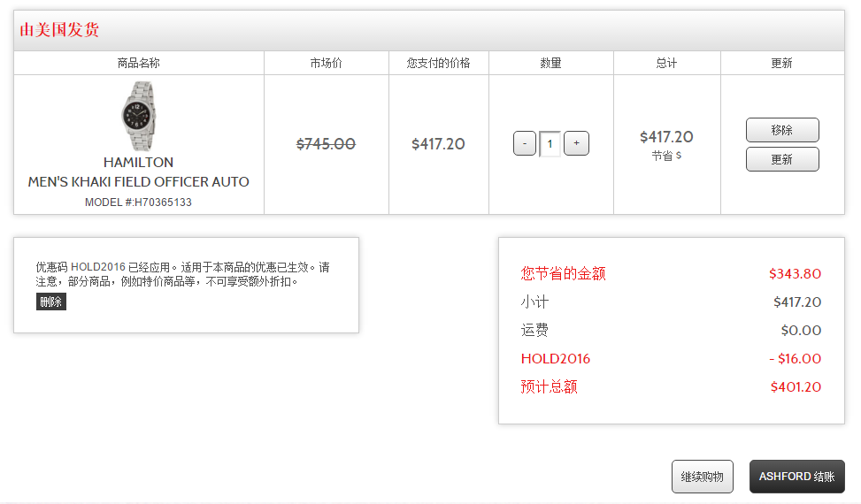The image size is (861, 504).
Task: Select the HOLD2016 label in the summary
Action: point(556,359)
